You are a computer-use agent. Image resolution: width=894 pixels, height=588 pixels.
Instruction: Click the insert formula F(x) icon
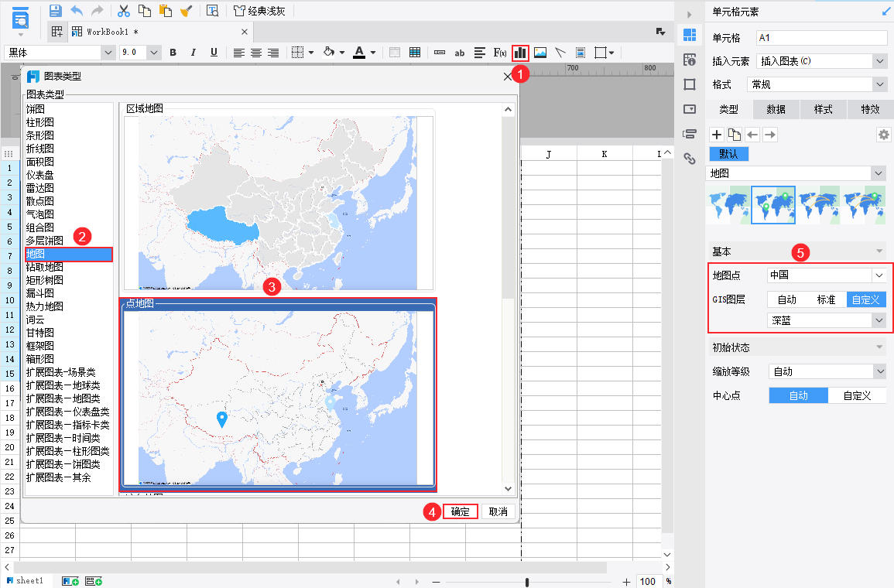500,53
